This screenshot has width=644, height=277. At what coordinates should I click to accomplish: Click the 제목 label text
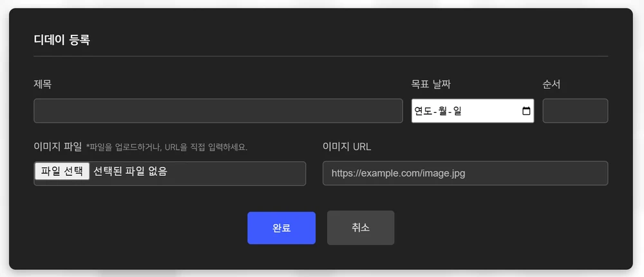[43, 84]
